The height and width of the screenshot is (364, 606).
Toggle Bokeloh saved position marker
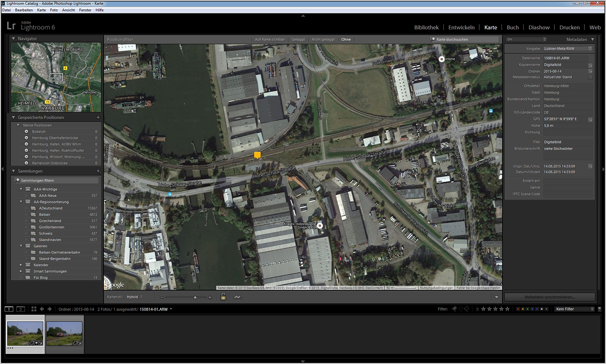pos(26,131)
